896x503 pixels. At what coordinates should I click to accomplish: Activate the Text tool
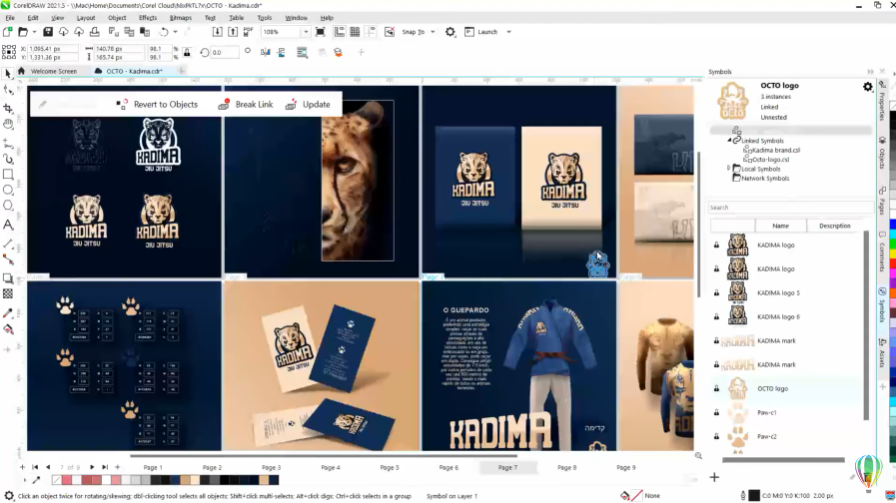pos(8,225)
